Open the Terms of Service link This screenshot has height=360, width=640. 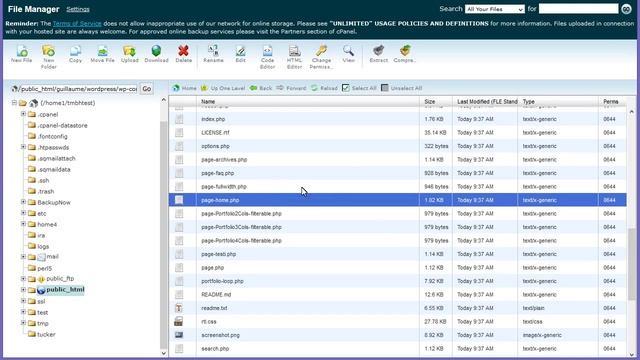(77, 24)
